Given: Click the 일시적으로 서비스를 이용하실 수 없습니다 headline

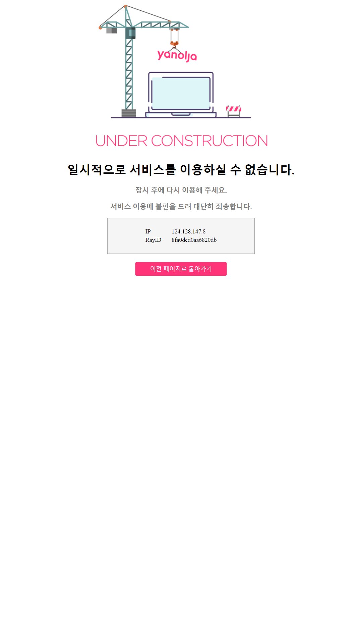Looking at the screenshot, I should [181, 170].
